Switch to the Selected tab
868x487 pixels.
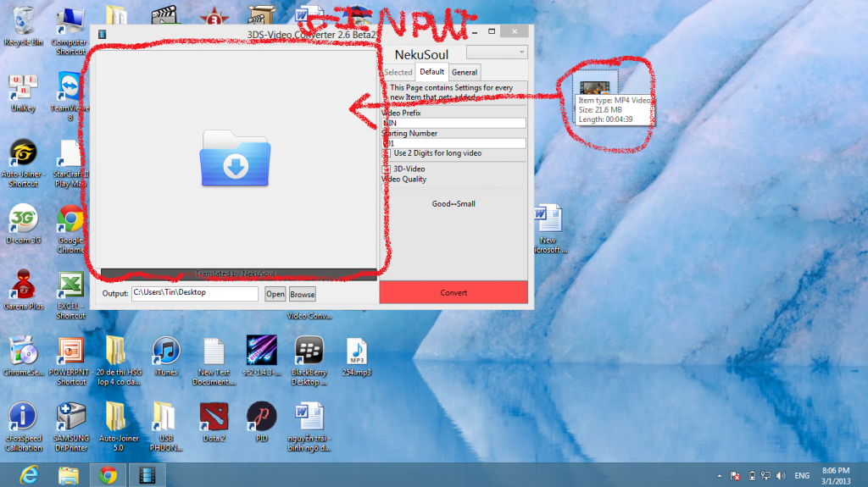[398, 73]
